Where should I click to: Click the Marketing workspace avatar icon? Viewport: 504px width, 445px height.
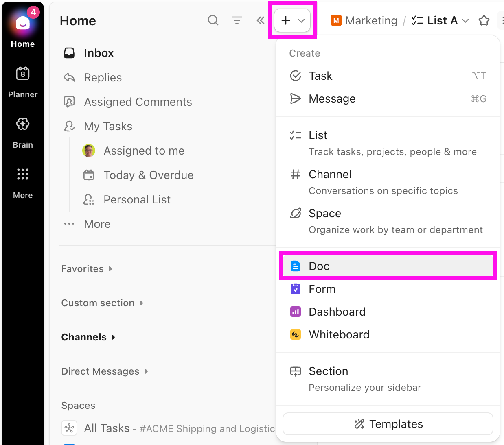click(x=335, y=20)
